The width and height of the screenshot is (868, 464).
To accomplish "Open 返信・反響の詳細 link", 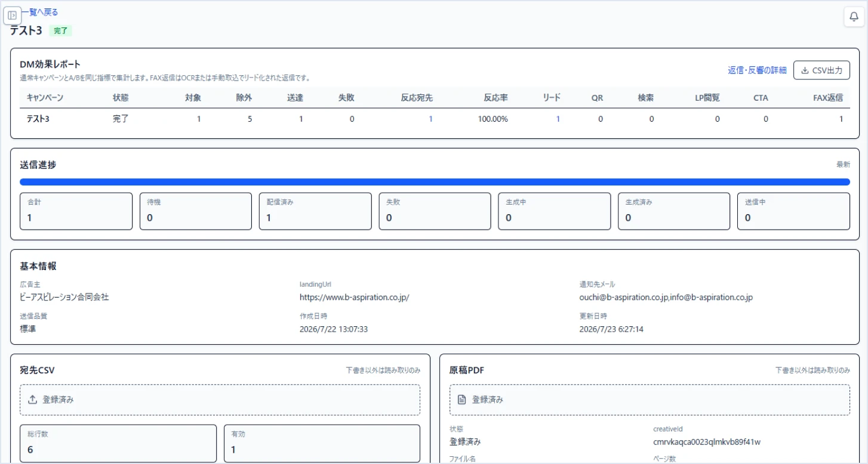I will 757,70.
